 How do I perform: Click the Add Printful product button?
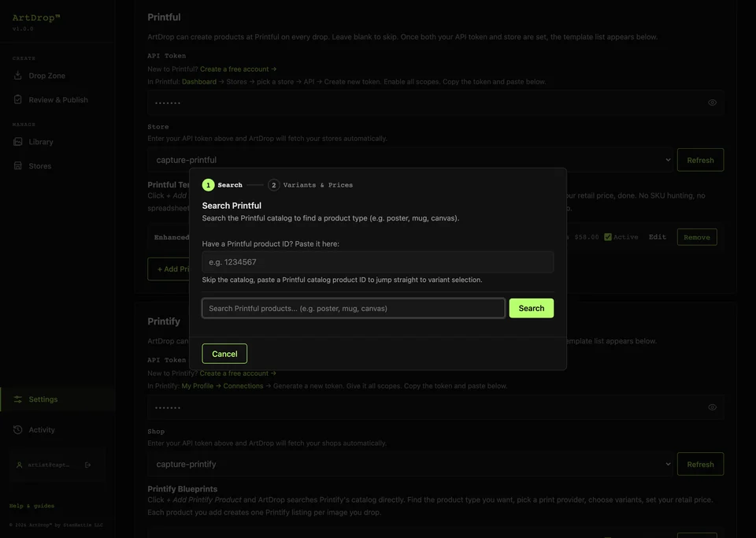click(169, 269)
